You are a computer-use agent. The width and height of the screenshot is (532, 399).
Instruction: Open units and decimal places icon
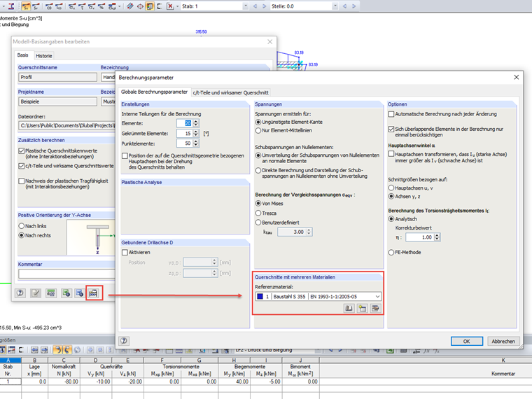pyautogui.click(x=51, y=293)
